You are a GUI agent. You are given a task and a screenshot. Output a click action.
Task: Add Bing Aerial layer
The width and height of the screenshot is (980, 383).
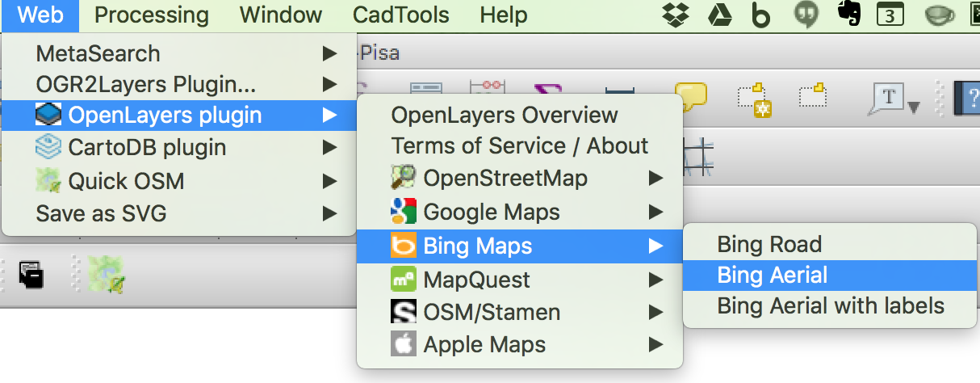click(x=831, y=276)
